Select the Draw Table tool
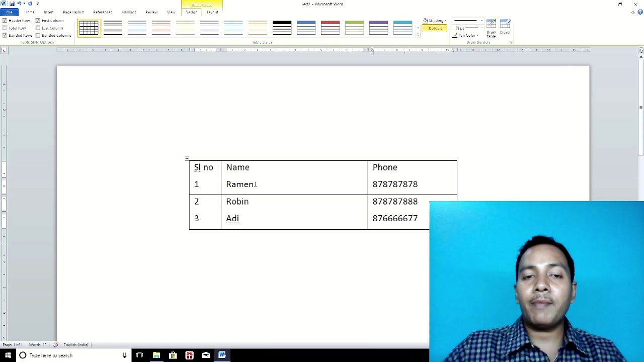Screen dimensions: 644x362 click(x=491, y=28)
